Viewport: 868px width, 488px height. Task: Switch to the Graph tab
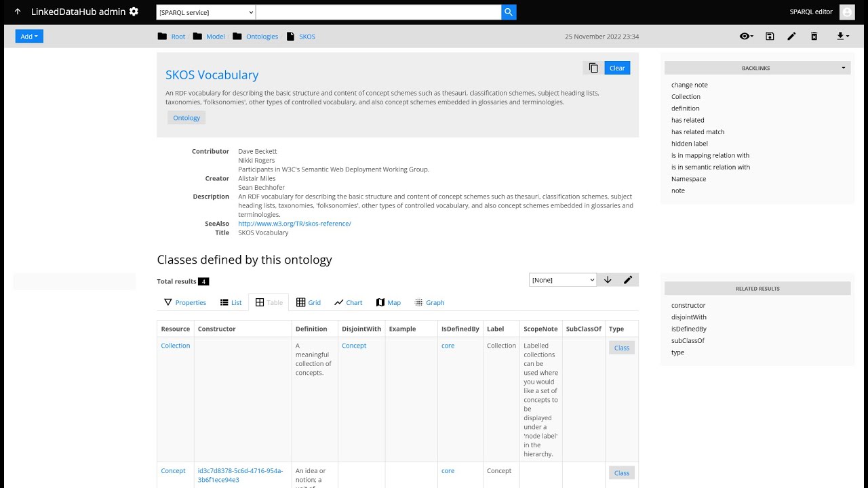click(430, 302)
